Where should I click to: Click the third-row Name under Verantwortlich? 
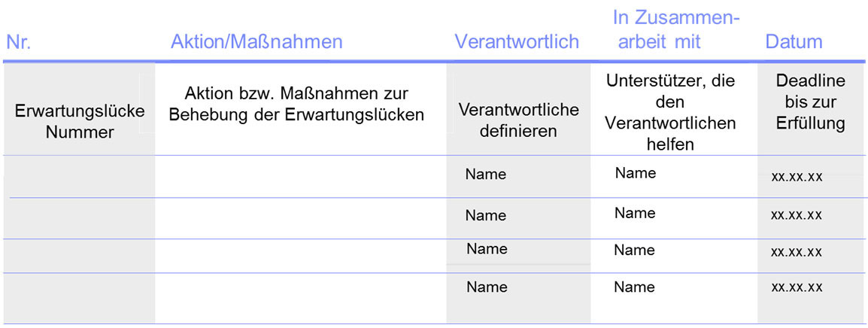click(487, 249)
